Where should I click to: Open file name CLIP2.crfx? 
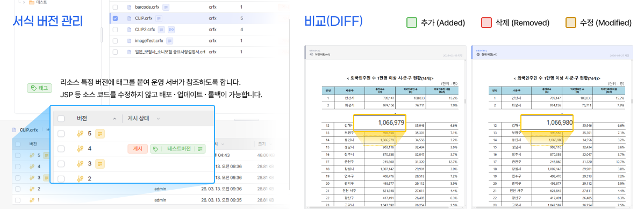(145, 30)
